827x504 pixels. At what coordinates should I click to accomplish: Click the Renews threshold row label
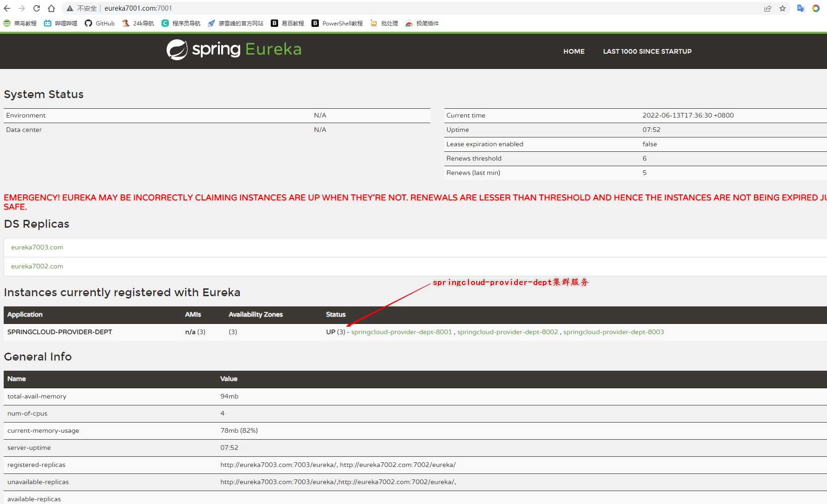[474, 158]
